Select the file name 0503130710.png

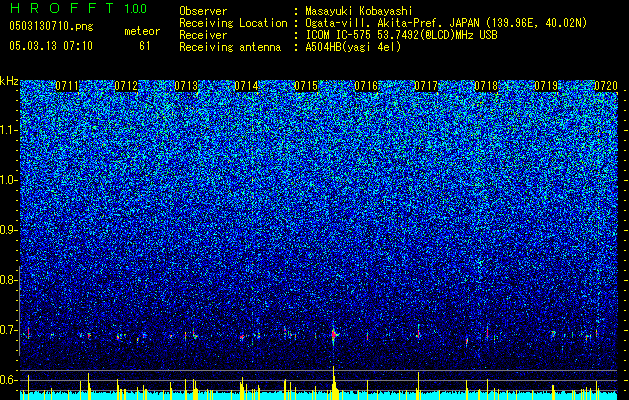pyautogui.click(x=51, y=26)
